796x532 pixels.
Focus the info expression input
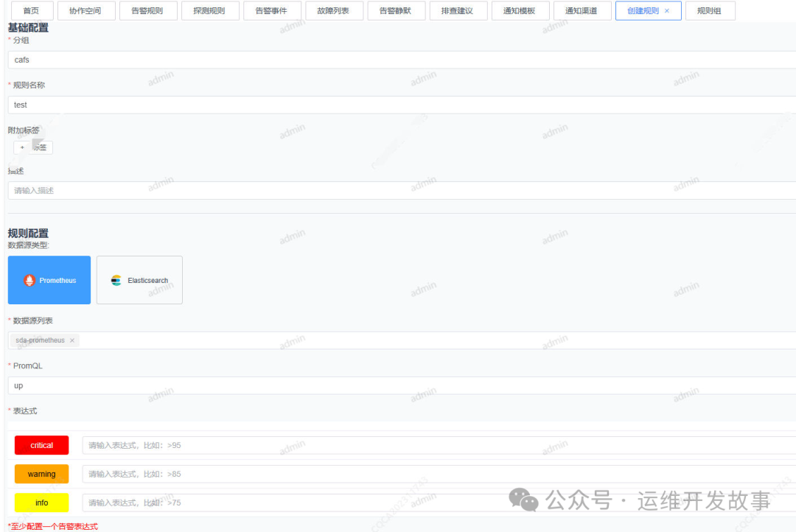439,503
